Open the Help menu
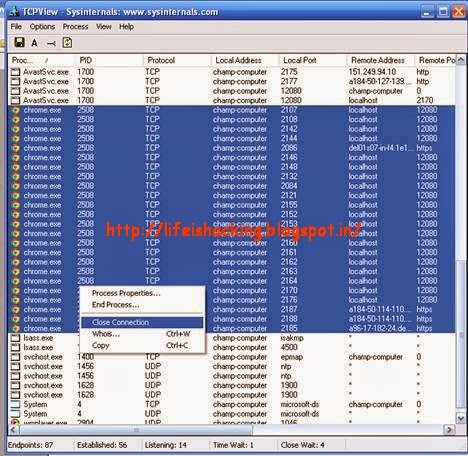The image size is (468, 456). pyautogui.click(x=126, y=27)
